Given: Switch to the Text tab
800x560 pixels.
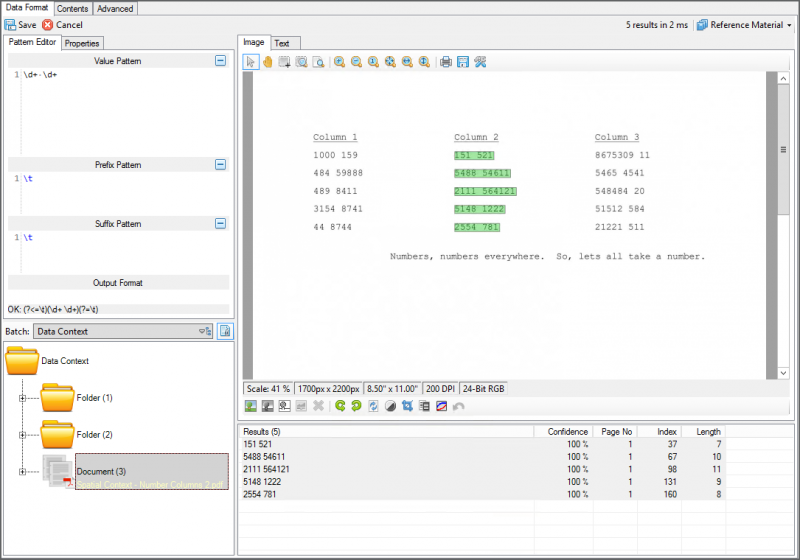Looking at the screenshot, I should click(x=282, y=43).
